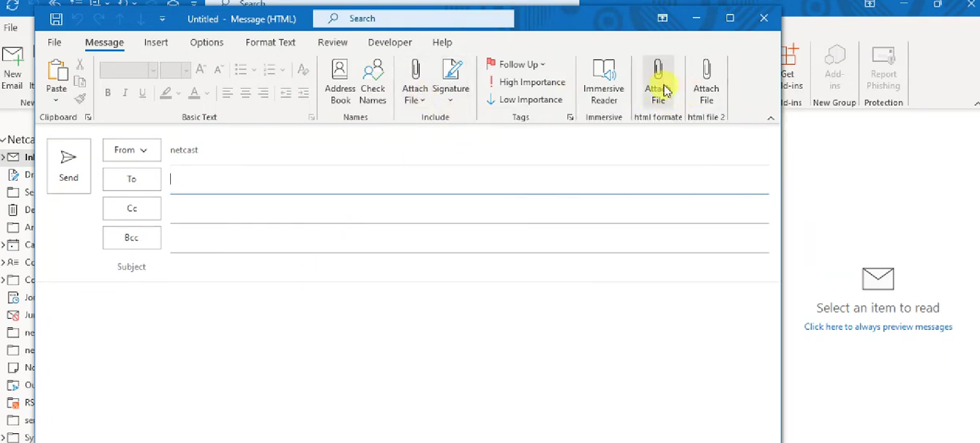Screen dimensions: 980x443
Task: Toggle italic formatting
Action: (x=125, y=93)
